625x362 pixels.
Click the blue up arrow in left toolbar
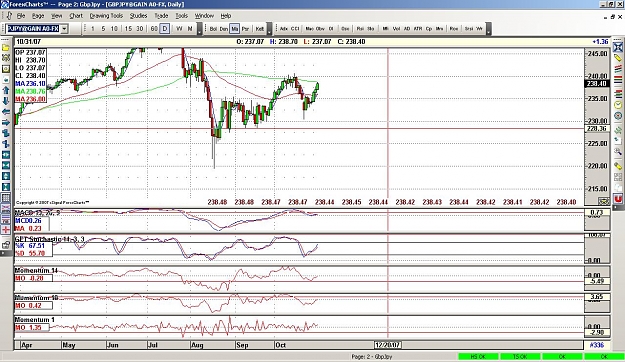[x=6, y=90]
